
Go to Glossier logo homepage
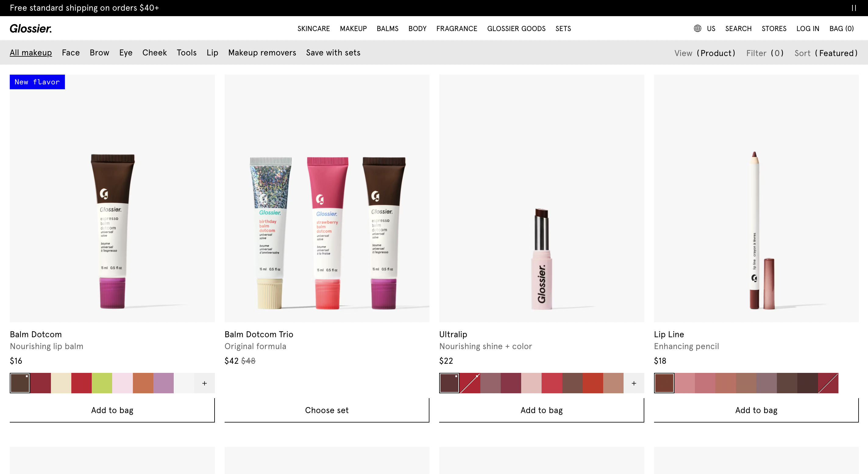coord(31,28)
